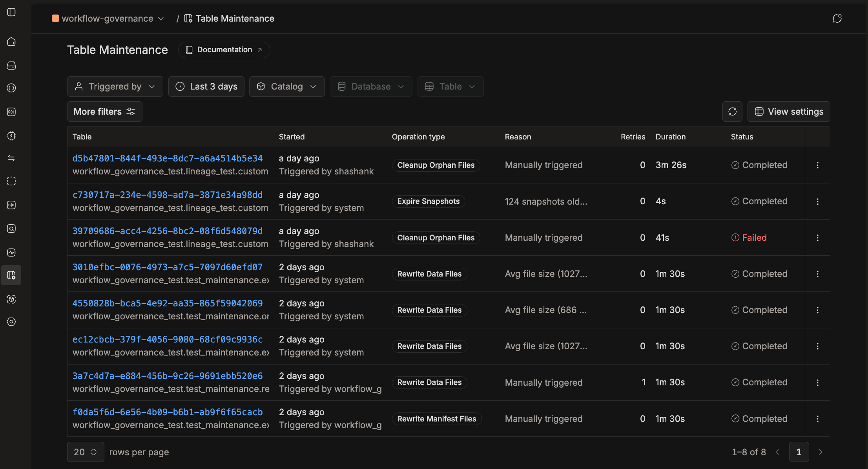Click the Started column header
The image size is (868, 469).
292,137
